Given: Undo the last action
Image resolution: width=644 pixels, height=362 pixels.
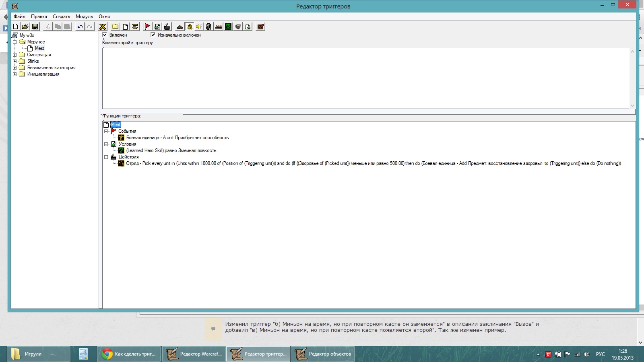Looking at the screenshot, I should click(80, 27).
